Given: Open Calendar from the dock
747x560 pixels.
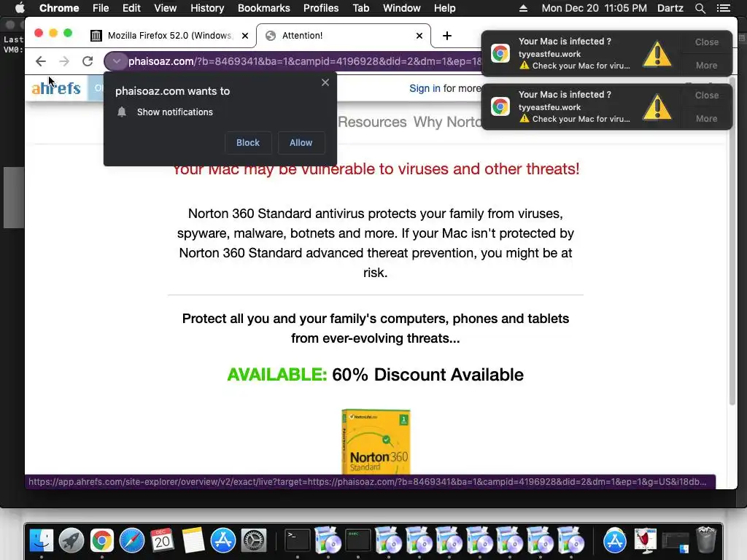Looking at the screenshot, I should [x=162, y=540].
